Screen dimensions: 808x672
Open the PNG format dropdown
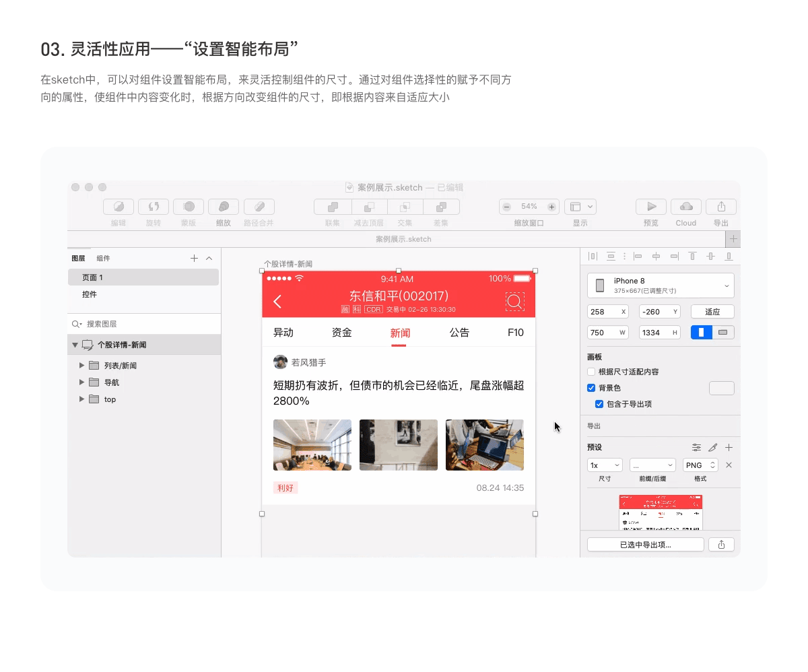click(700, 465)
